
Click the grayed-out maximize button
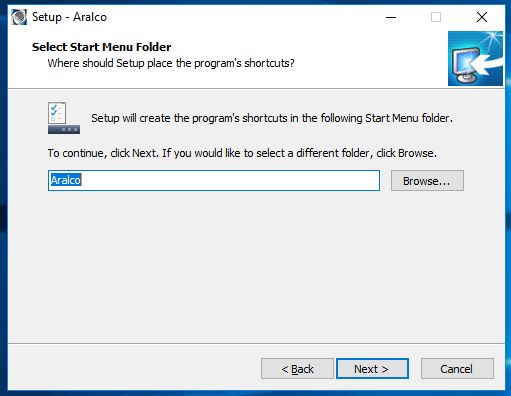click(436, 17)
